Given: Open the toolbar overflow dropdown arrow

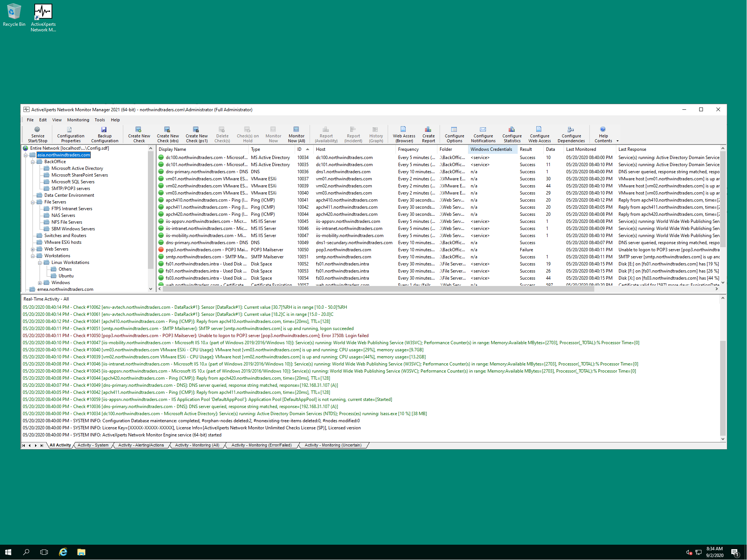Looking at the screenshot, I should (x=617, y=141).
